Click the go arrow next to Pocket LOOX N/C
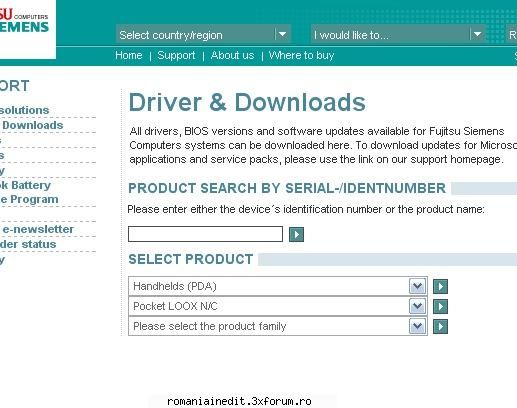 click(440, 306)
